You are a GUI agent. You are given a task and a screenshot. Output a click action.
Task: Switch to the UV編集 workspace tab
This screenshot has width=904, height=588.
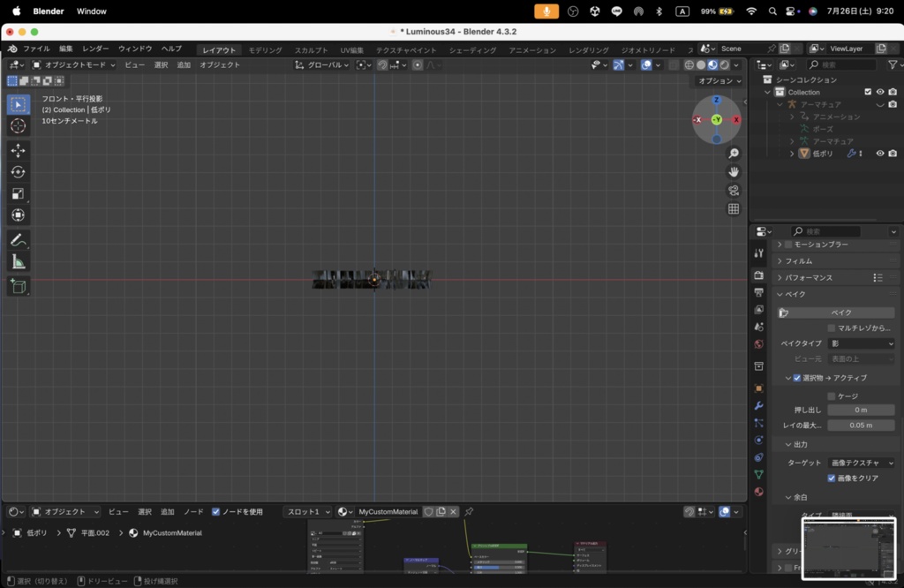click(351, 50)
